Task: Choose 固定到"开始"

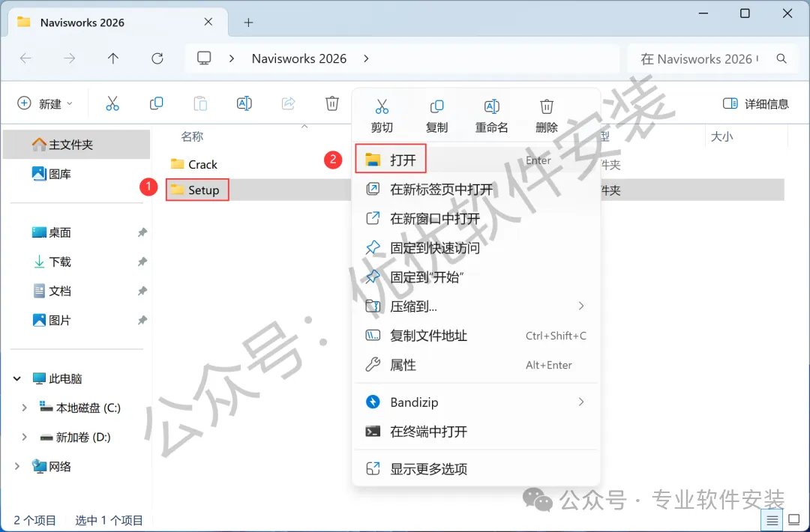Action: coord(475,277)
